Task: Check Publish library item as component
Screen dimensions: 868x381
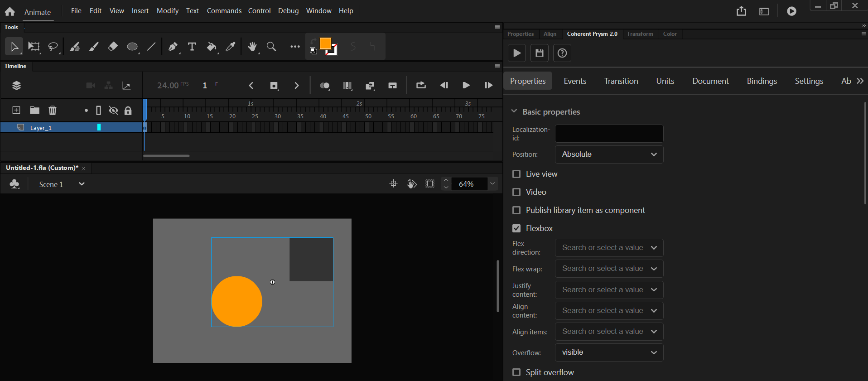Action: point(516,210)
